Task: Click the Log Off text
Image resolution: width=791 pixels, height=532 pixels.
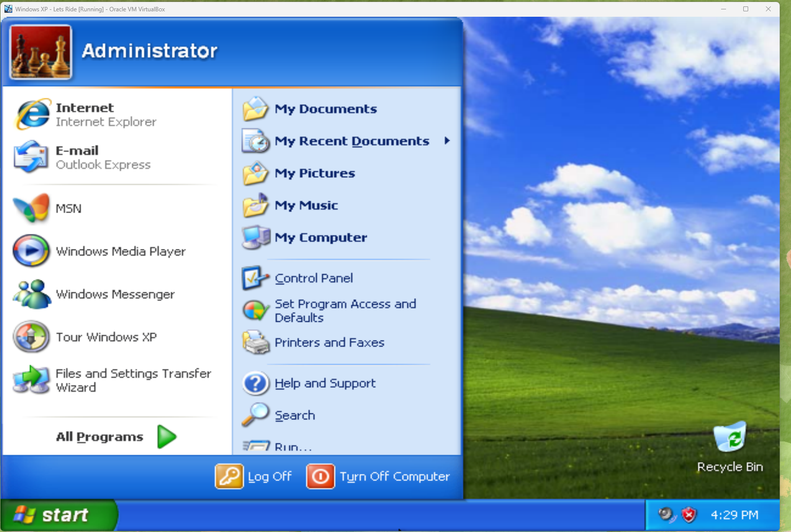Action: click(269, 476)
